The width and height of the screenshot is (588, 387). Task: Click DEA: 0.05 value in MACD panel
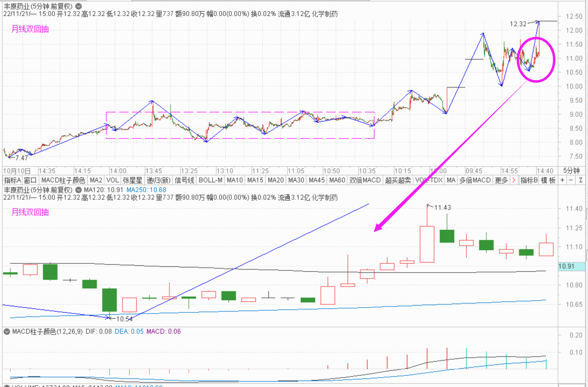pos(129,331)
